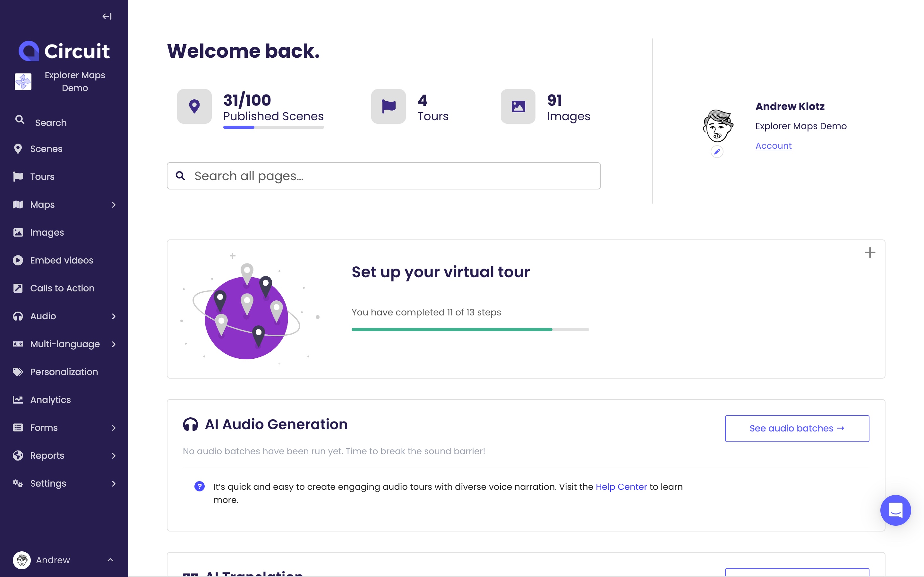Click See audio batches button
Screen dimensions: 924x577
[x=797, y=429]
